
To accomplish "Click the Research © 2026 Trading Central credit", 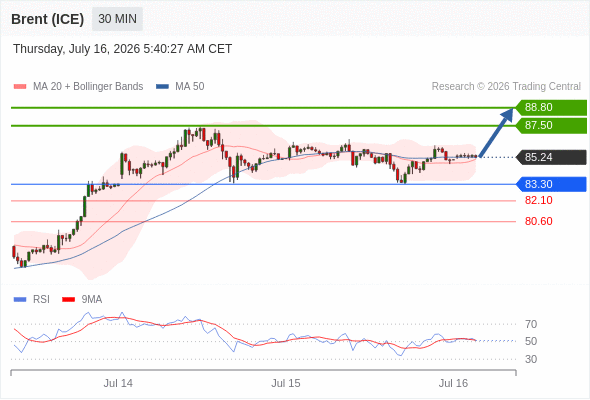I will coord(506,87).
